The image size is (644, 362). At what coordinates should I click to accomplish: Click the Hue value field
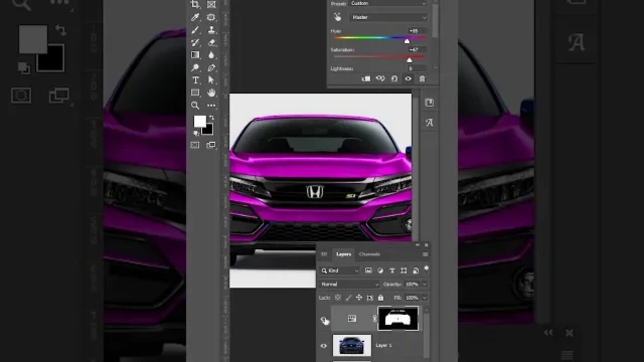click(x=417, y=31)
